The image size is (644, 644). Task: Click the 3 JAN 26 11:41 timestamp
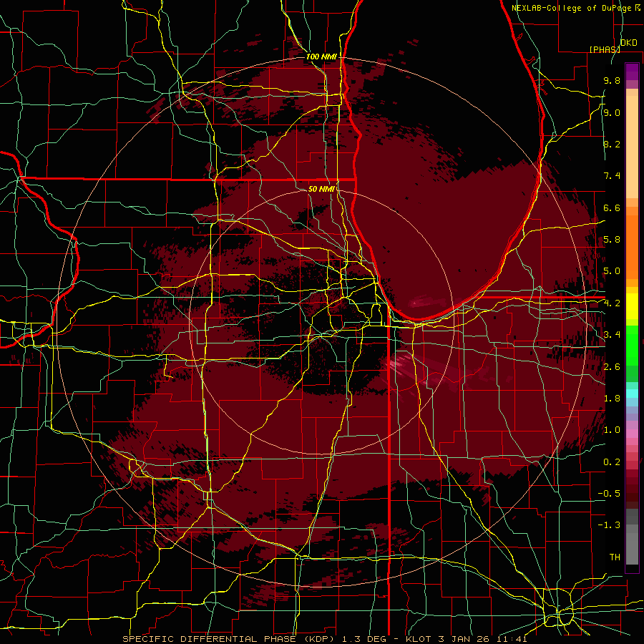point(482,639)
